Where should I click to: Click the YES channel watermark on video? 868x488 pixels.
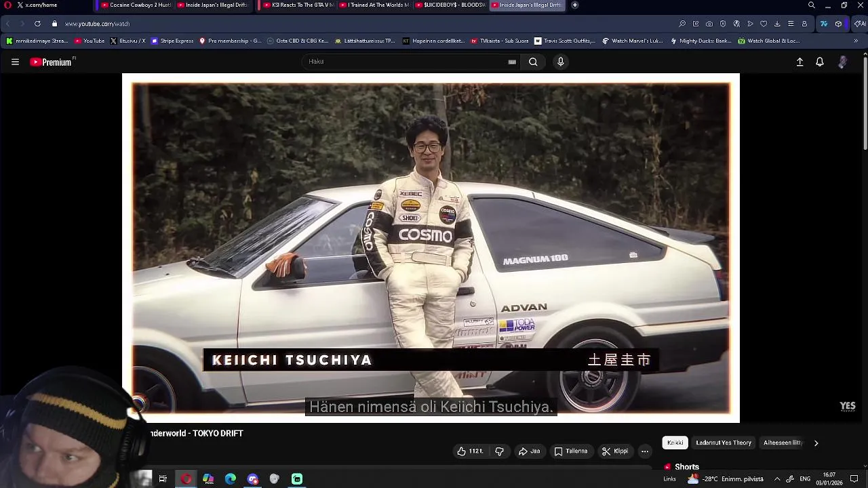coord(848,406)
